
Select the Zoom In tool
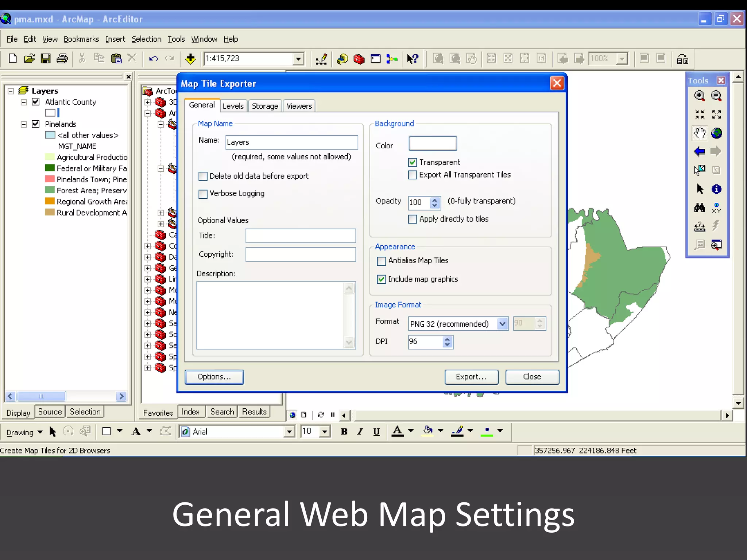(699, 96)
